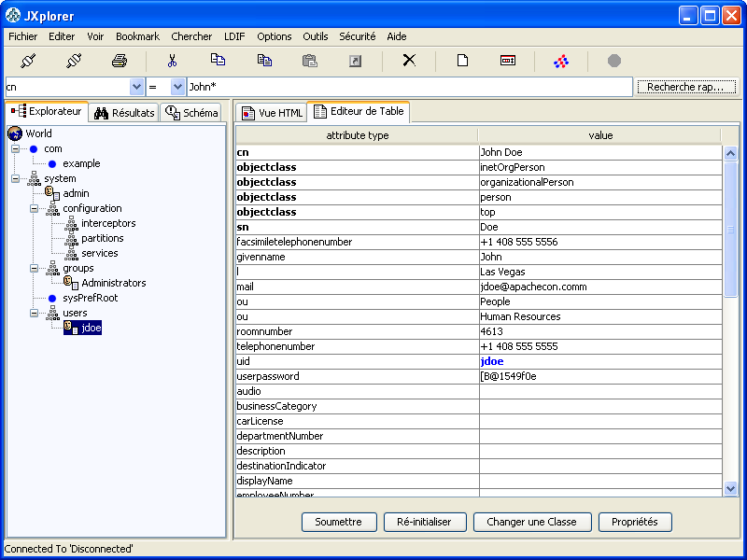Collapse the groups tree node

34,268
